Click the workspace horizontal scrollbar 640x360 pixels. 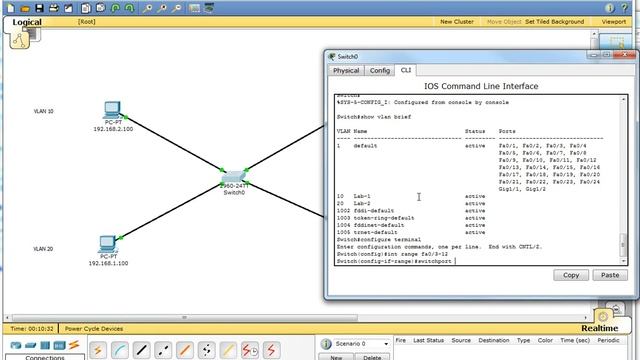coord(184,317)
